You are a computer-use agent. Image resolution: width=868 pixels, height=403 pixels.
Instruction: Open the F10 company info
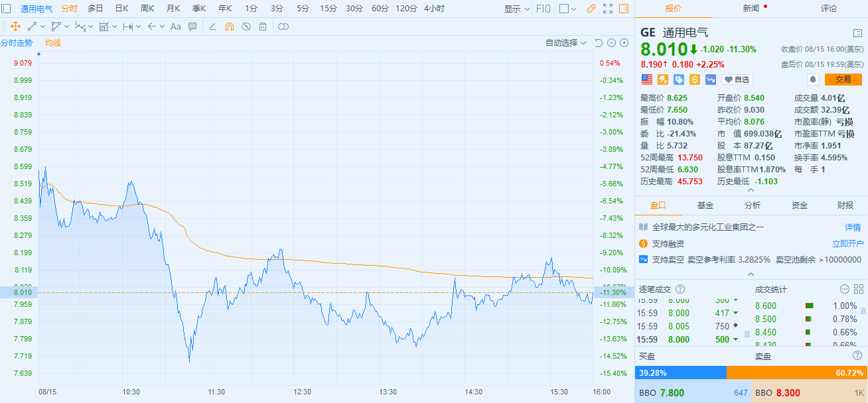pos(543,9)
